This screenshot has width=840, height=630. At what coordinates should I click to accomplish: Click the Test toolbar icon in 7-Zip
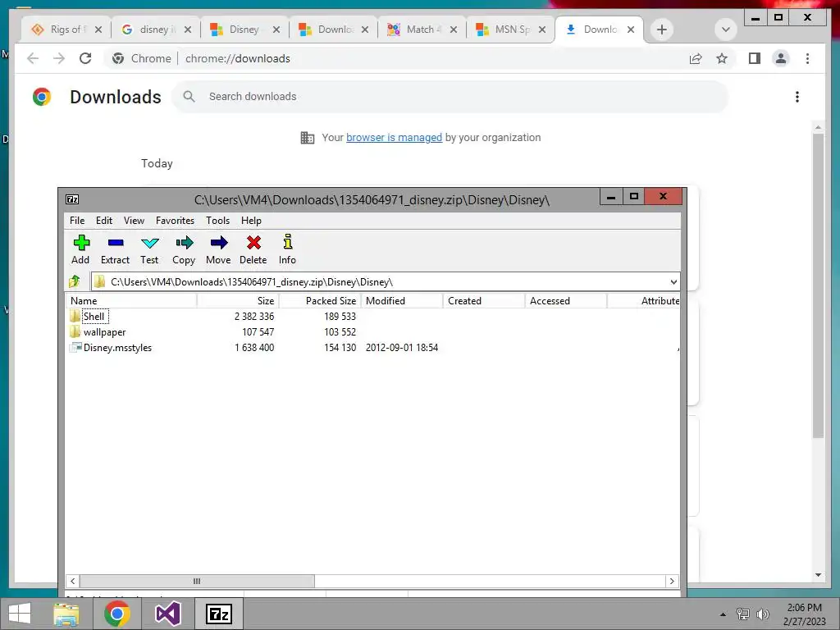(149, 249)
